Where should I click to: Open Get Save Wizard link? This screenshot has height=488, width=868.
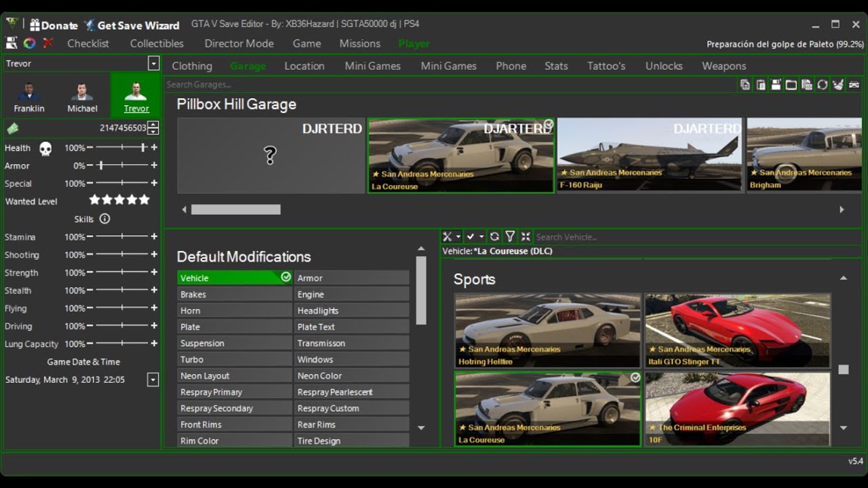[132, 25]
